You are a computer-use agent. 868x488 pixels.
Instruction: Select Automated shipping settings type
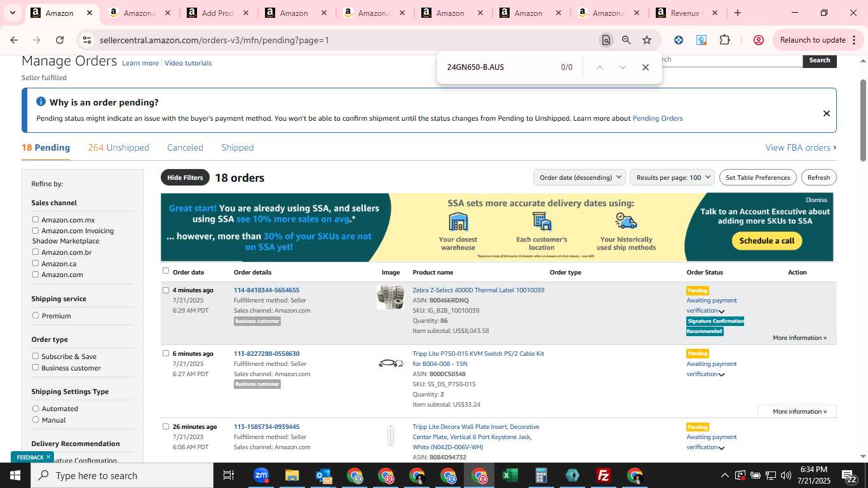pos(36,409)
